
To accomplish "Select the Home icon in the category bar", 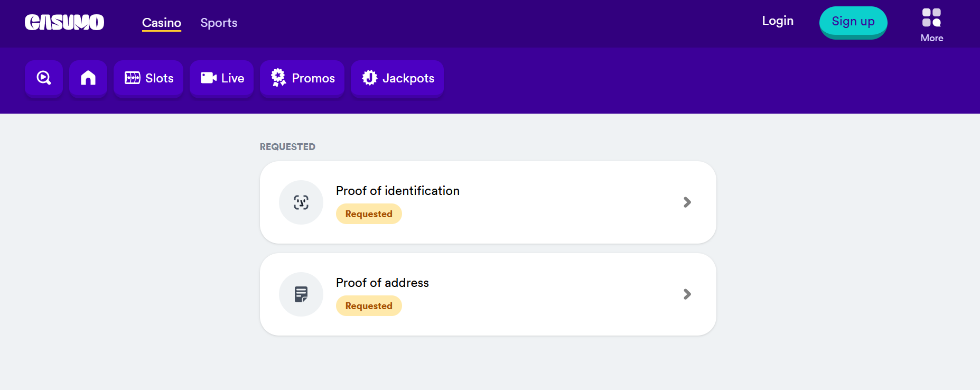I will (x=88, y=78).
